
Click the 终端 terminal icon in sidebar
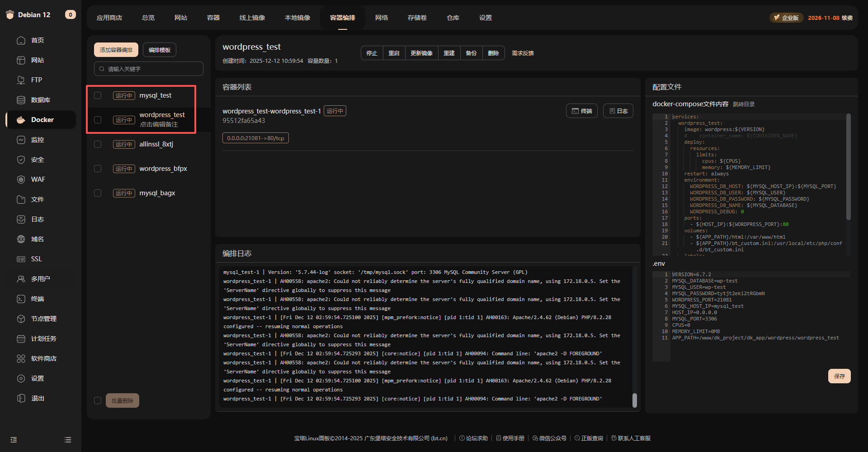[x=21, y=299]
